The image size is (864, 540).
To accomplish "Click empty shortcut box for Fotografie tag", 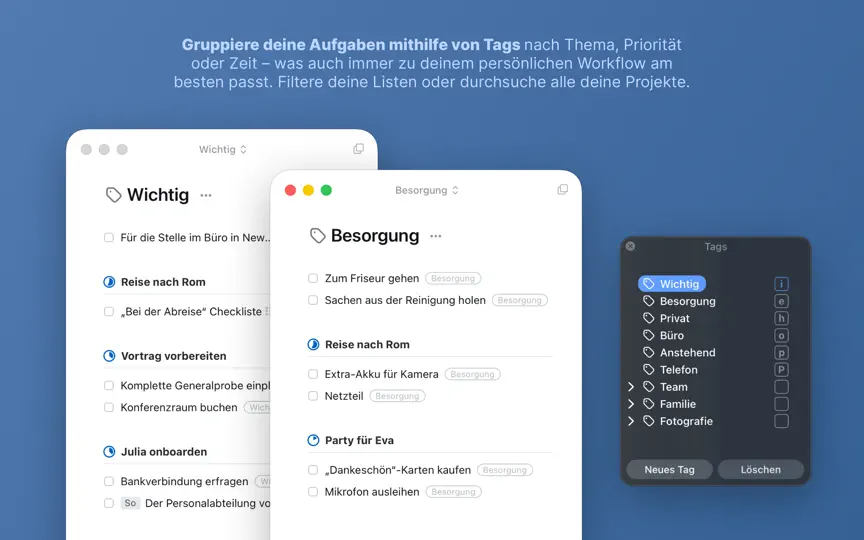I will (781, 421).
